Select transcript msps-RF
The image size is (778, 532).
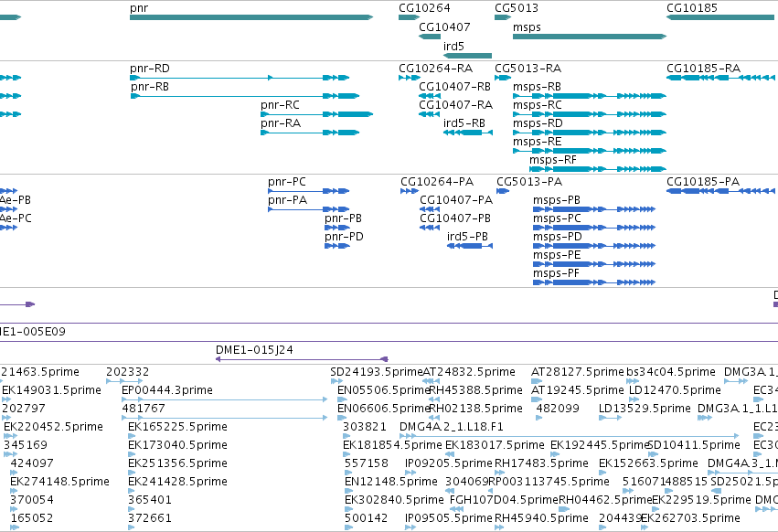(x=597, y=169)
